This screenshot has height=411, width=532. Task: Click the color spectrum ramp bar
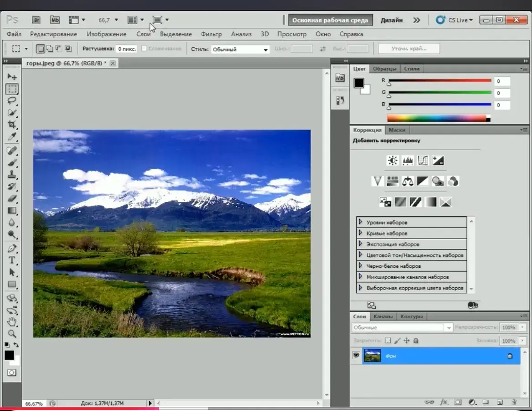(437, 118)
